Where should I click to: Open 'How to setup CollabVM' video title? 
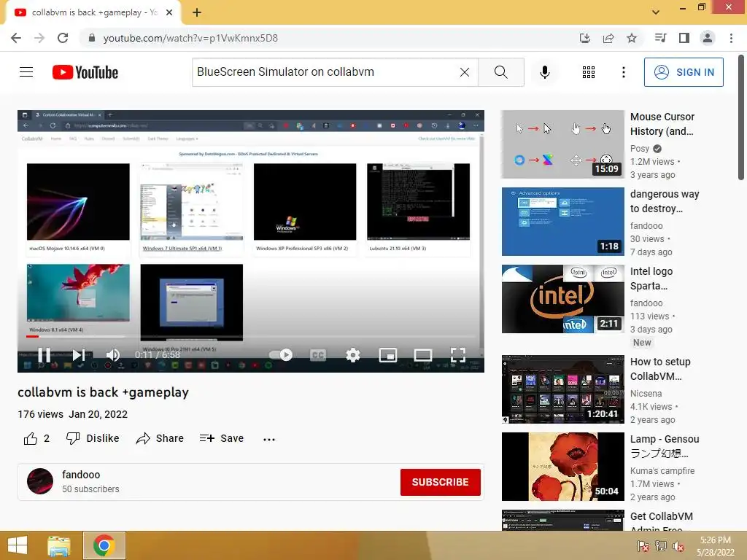point(660,368)
